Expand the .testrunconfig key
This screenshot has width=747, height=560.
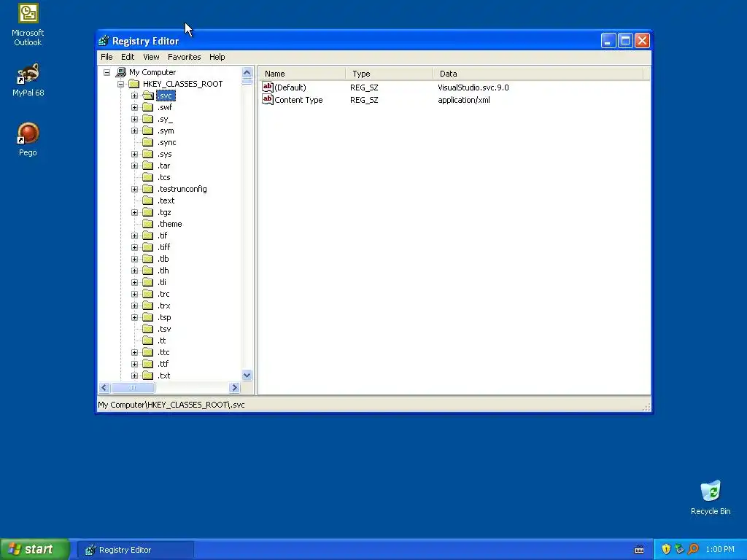click(135, 189)
